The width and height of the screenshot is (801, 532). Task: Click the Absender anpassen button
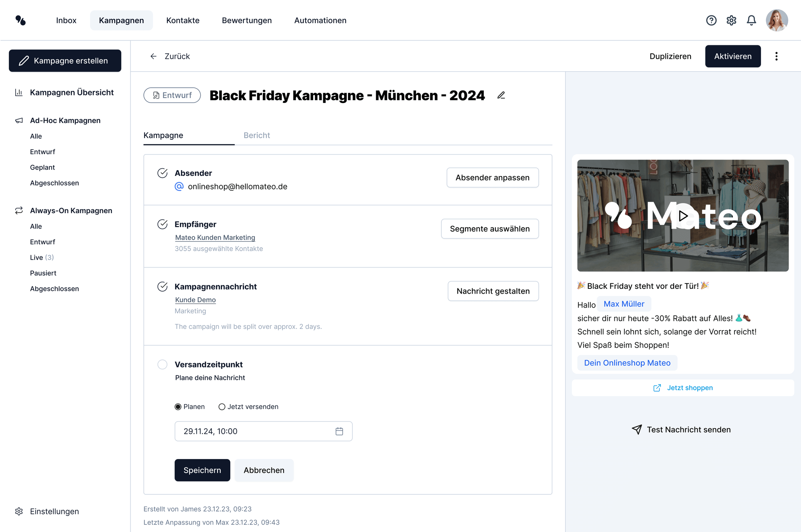[x=493, y=177]
